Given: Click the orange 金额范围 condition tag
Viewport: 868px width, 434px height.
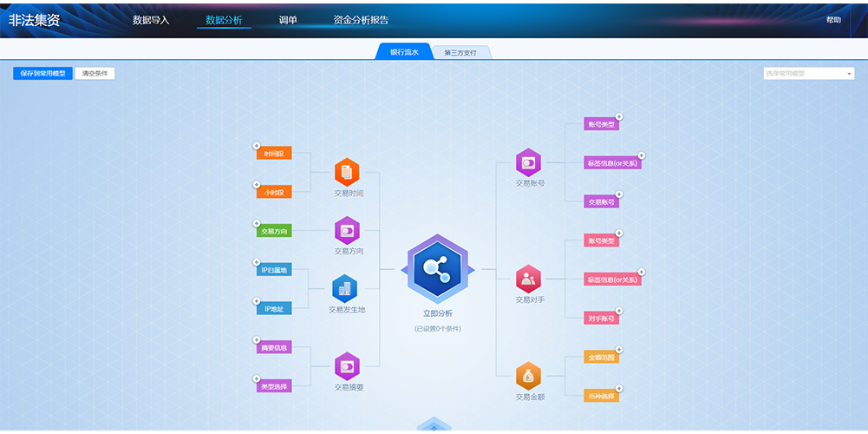Looking at the screenshot, I should pos(601,358).
